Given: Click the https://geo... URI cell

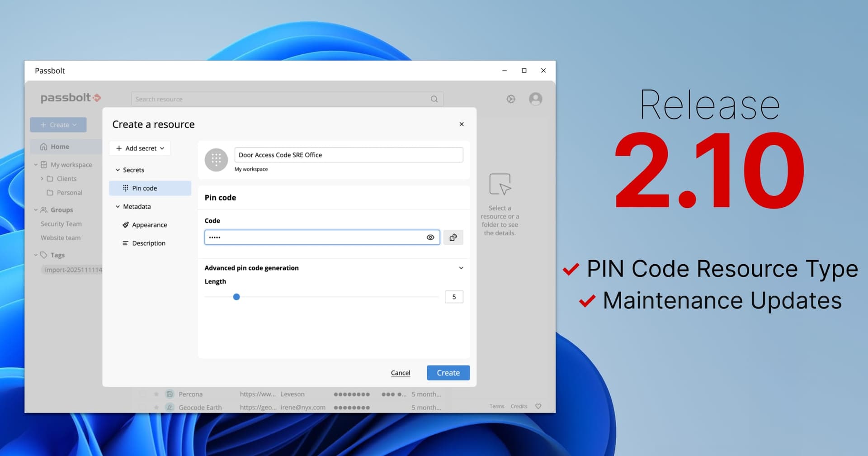Looking at the screenshot, I should pos(258,407).
